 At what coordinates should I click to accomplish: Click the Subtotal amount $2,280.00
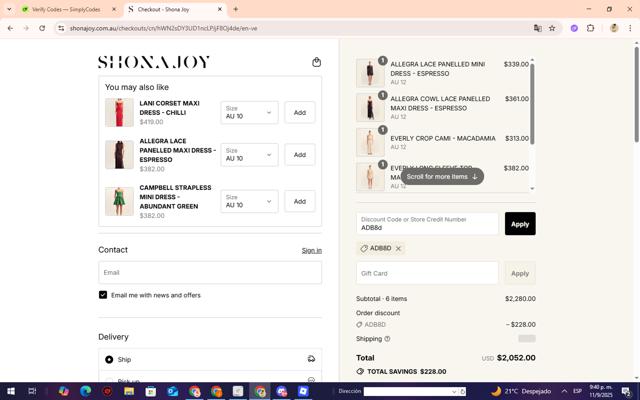(520, 298)
